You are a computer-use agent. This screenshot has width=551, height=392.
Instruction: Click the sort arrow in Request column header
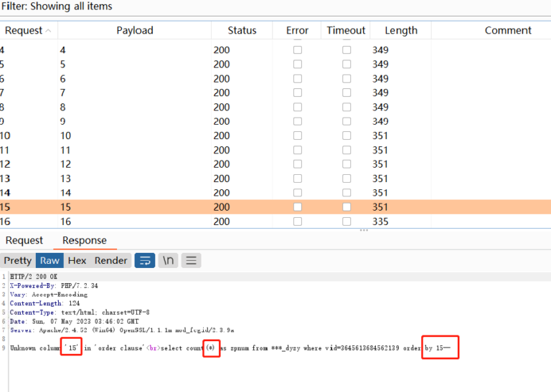click(48, 30)
